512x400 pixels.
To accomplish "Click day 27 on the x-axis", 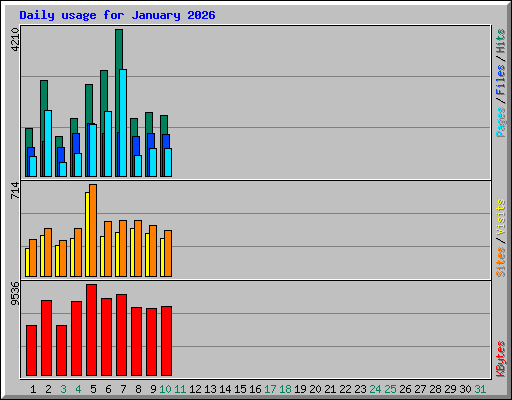I will click(x=420, y=389).
